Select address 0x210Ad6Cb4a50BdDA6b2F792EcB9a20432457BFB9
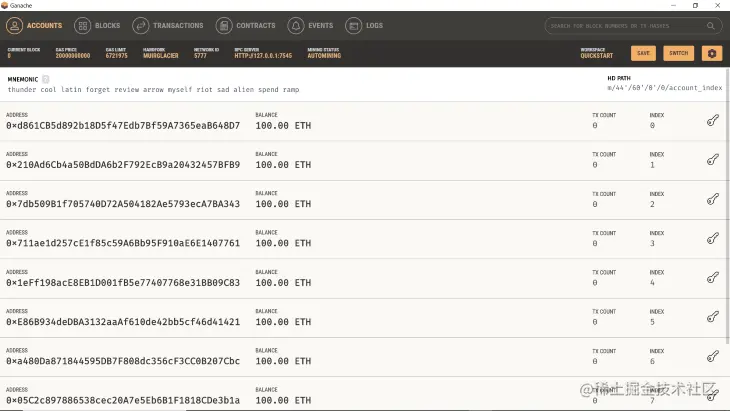The width and height of the screenshot is (730, 411). coord(123,165)
